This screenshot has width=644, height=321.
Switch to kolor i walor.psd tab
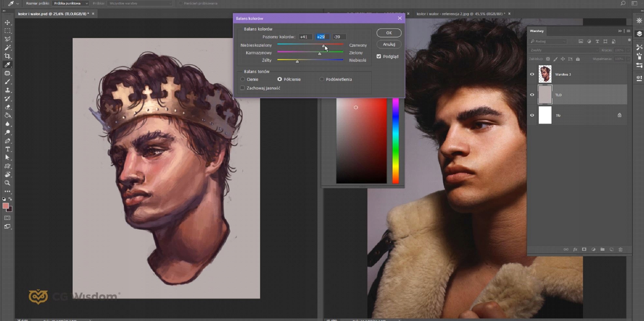coord(53,14)
